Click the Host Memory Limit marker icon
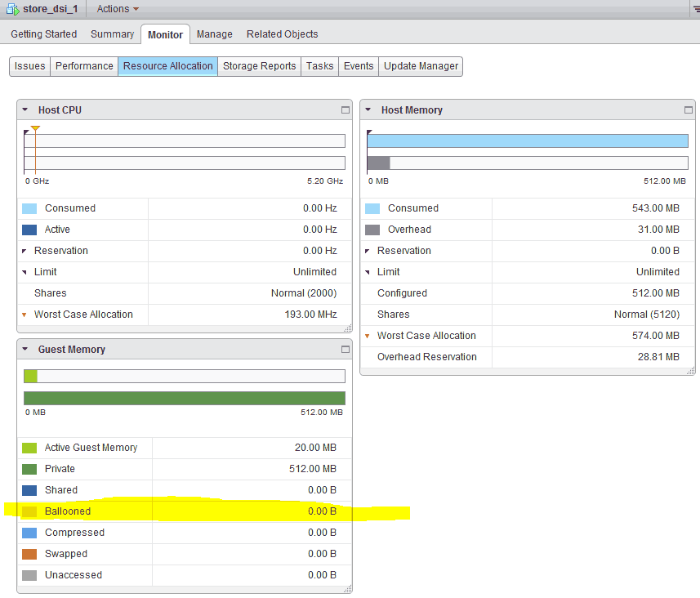Screen dimensions: 700x598 368,272
